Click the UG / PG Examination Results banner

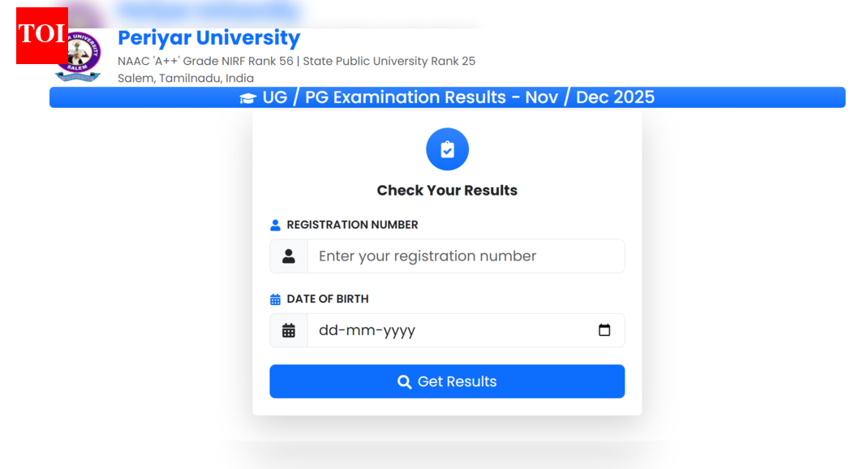447,97
